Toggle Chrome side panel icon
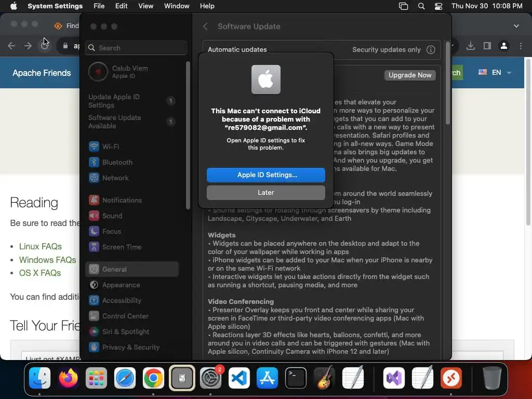Screen dimensions: 532x399 [x=487, y=46]
